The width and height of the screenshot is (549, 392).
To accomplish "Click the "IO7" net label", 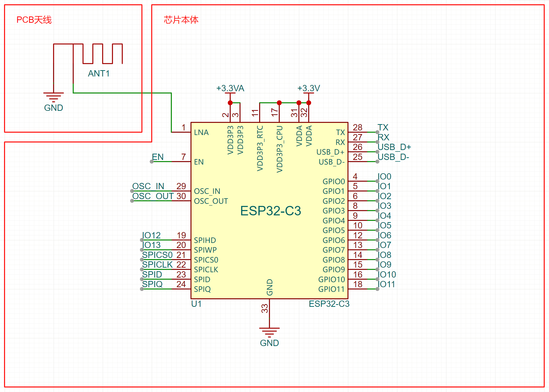I will [x=384, y=245].
